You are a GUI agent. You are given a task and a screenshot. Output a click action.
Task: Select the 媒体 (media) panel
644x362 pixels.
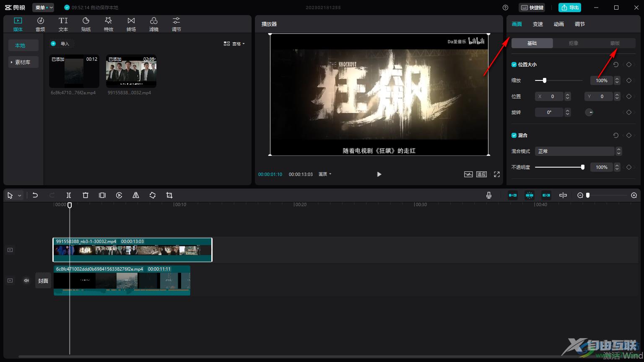point(18,24)
